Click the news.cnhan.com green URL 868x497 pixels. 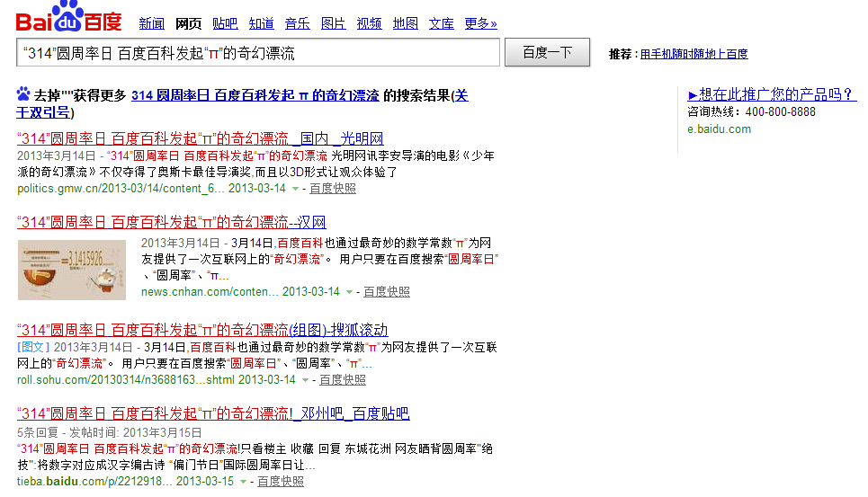point(210,292)
